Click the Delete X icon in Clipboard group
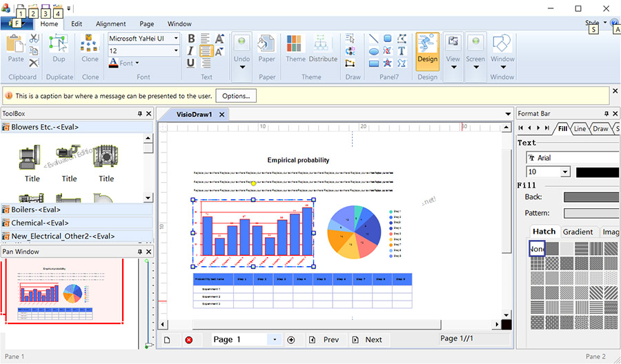 tap(34, 63)
